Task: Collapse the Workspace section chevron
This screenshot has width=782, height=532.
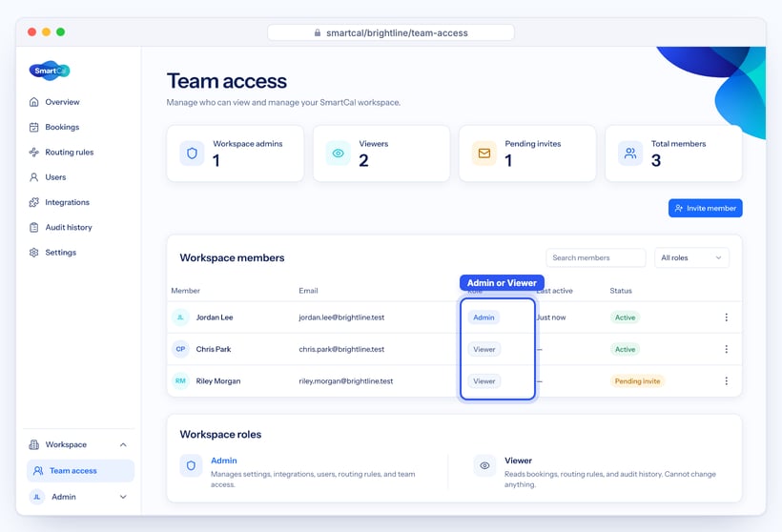Action: 123,444
